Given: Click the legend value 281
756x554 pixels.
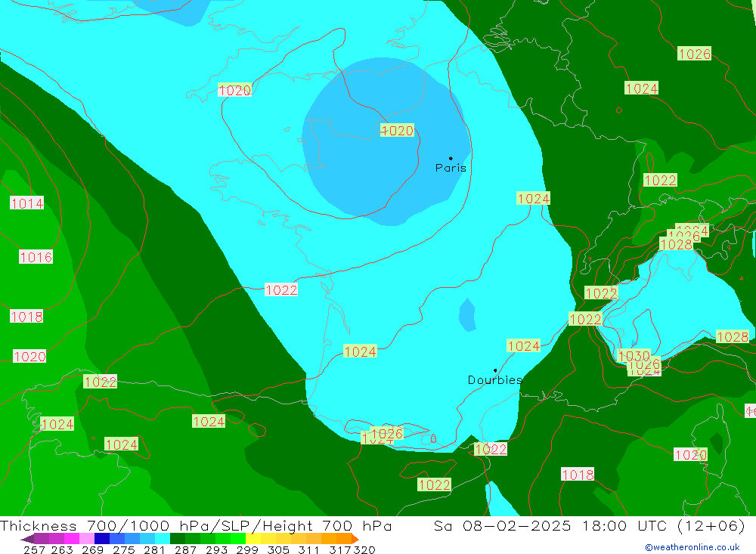Looking at the screenshot, I should 154,549.
